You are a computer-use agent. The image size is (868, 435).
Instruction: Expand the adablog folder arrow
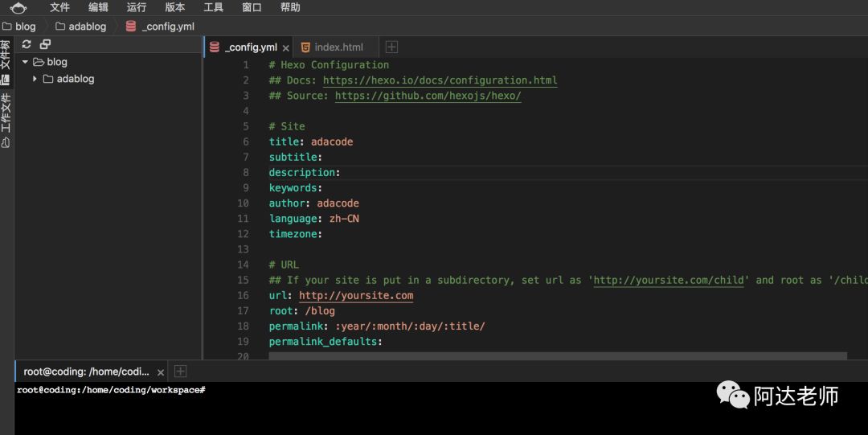[35, 79]
